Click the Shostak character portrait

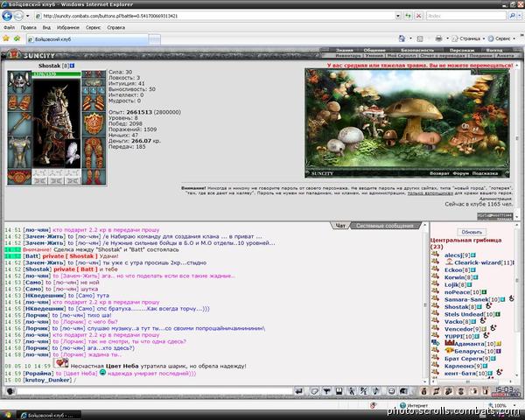coord(56,122)
